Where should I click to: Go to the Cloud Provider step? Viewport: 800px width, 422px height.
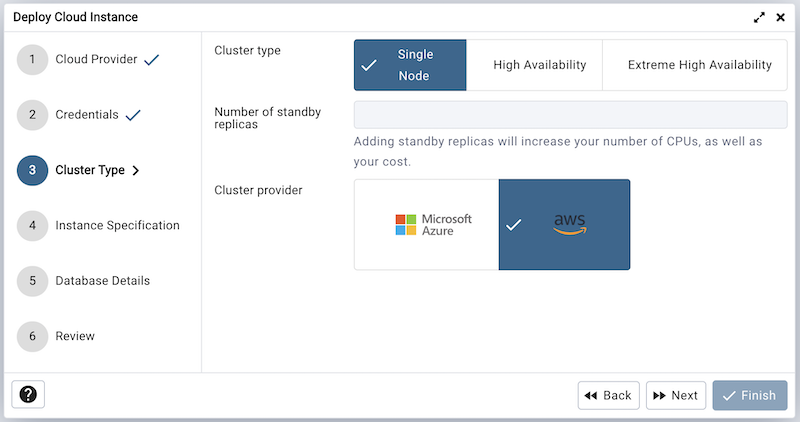tap(96, 59)
